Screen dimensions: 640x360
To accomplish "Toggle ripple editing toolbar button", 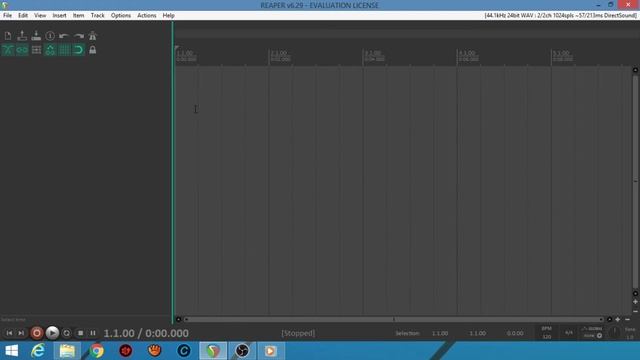I will (x=36, y=50).
